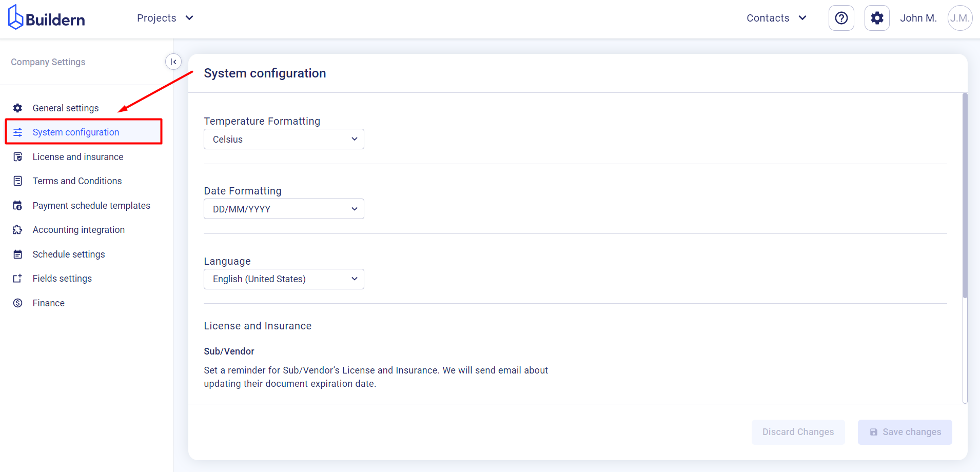Viewport: 980px width, 472px height.
Task: Open the Temperature Formatting dropdown
Action: pos(284,140)
